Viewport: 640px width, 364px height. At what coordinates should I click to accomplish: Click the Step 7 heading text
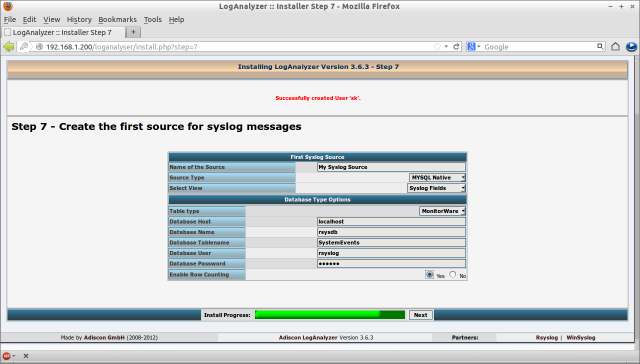(156, 126)
